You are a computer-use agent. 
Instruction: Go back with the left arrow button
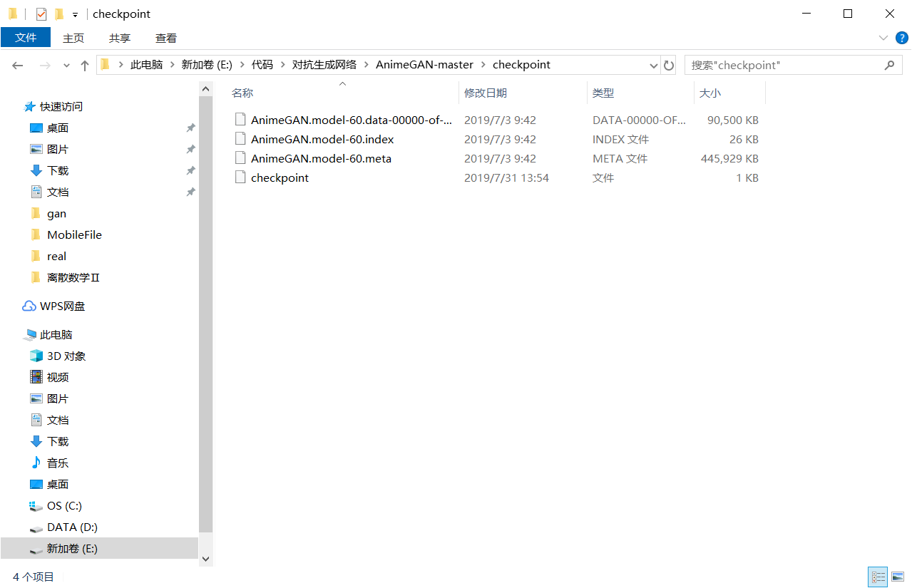(x=19, y=65)
